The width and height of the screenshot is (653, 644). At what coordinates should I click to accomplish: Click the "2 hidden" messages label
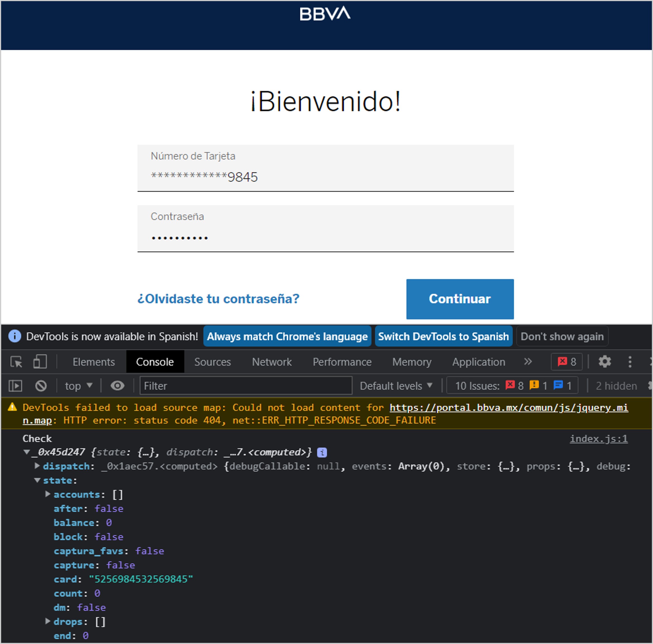[x=616, y=386]
